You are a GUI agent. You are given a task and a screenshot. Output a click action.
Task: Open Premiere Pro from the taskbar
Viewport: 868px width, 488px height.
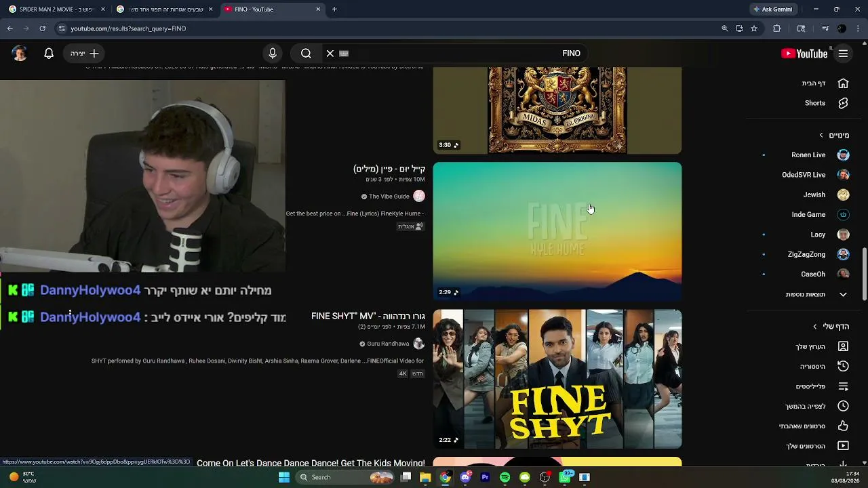pos(485,477)
